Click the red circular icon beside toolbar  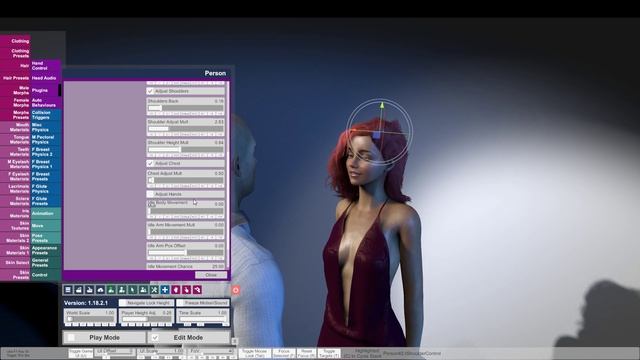(236, 290)
